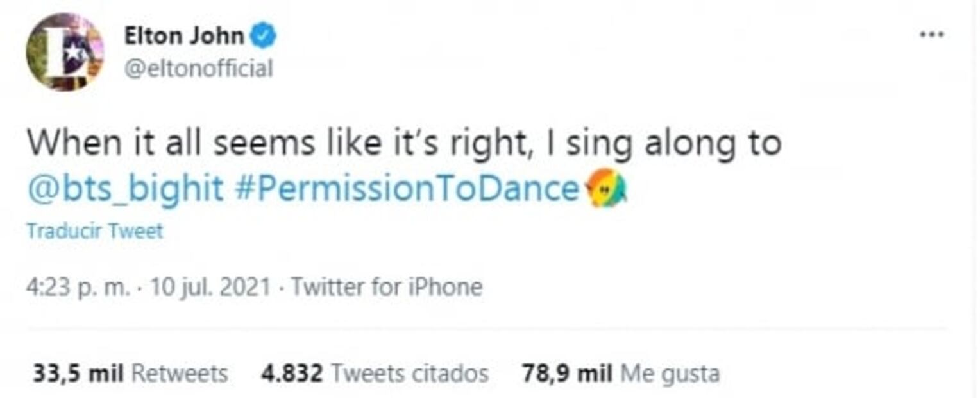Select the 10 jul. 2021 date
The height and width of the screenshot is (398, 980).
(x=210, y=287)
